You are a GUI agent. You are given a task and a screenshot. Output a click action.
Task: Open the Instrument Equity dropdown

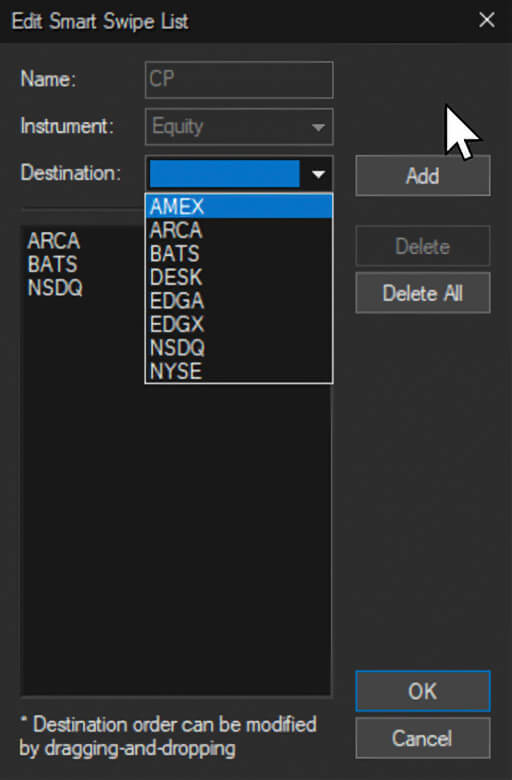coord(239,126)
